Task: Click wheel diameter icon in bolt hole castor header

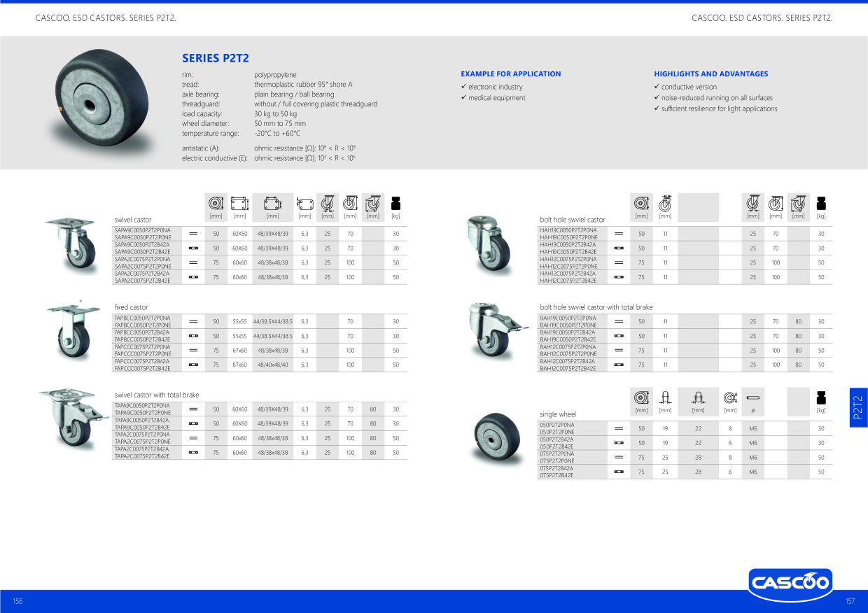Action: point(641,203)
